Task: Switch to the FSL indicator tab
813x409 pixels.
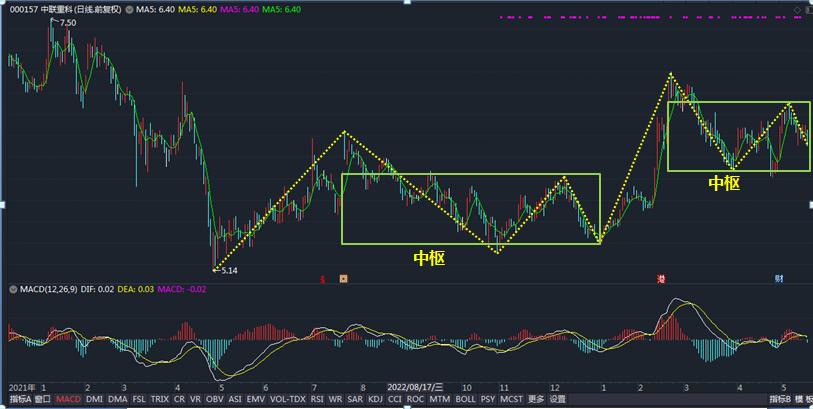Action: tap(139, 399)
